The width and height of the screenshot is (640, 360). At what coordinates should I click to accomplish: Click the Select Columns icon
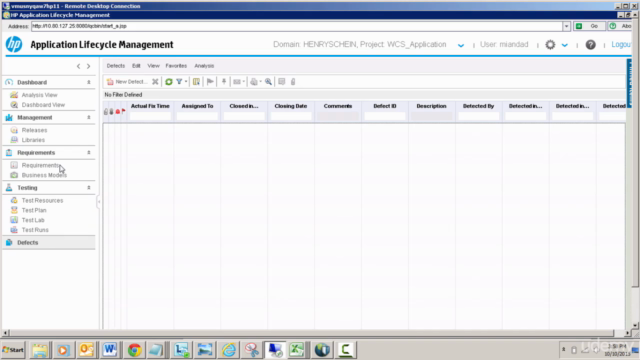196,82
